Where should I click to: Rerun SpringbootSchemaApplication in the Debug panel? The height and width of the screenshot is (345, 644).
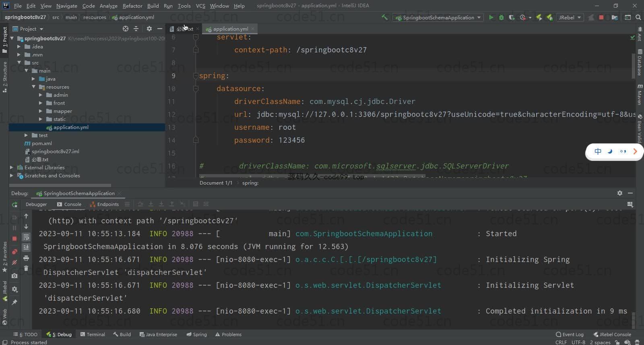point(14,205)
